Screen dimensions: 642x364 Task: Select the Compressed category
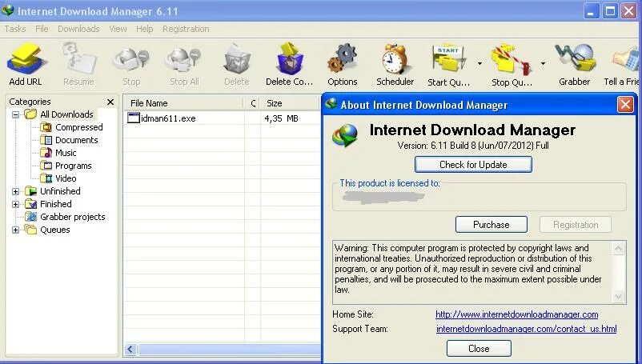tap(78, 127)
